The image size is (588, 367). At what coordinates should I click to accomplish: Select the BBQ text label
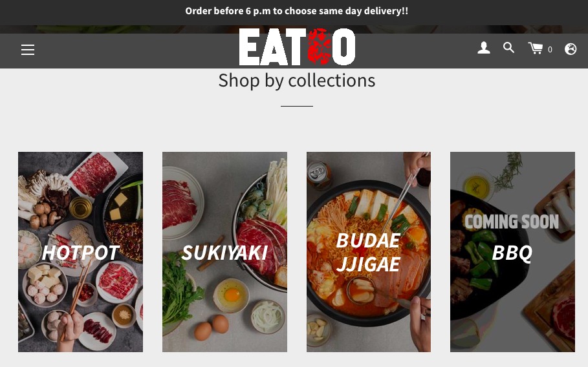(512, 253)
